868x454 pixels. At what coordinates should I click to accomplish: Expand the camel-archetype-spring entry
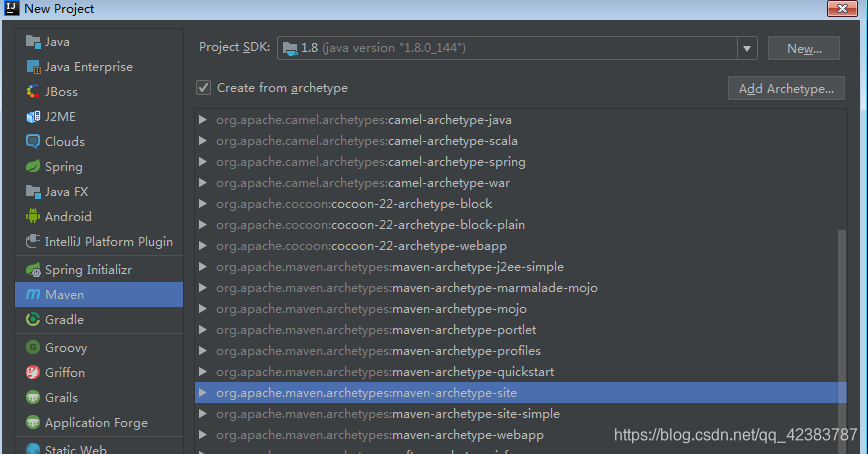click(x=203, y=162)
